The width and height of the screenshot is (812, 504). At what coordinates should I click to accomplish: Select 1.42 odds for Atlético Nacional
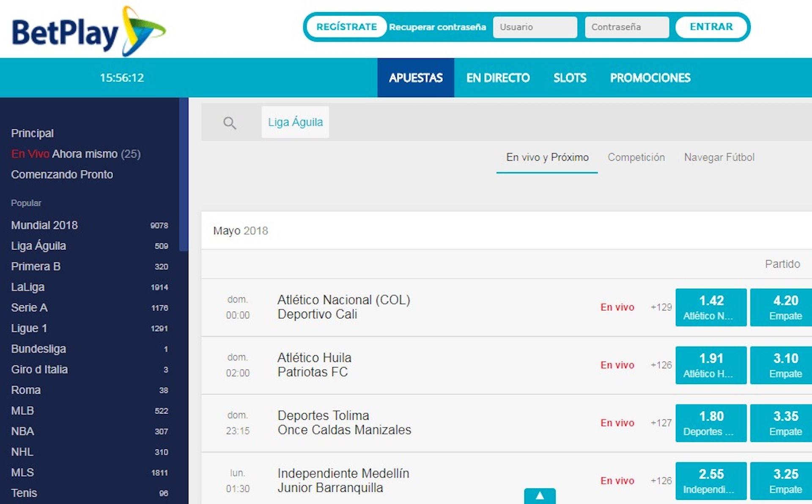click(711, 307)
